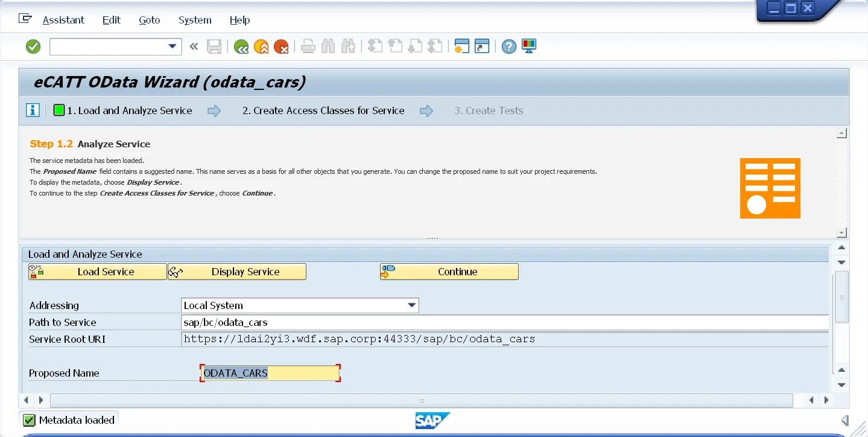Click the green status checkbox icon in status bar

pyautogui.click(x=28, y=420)
